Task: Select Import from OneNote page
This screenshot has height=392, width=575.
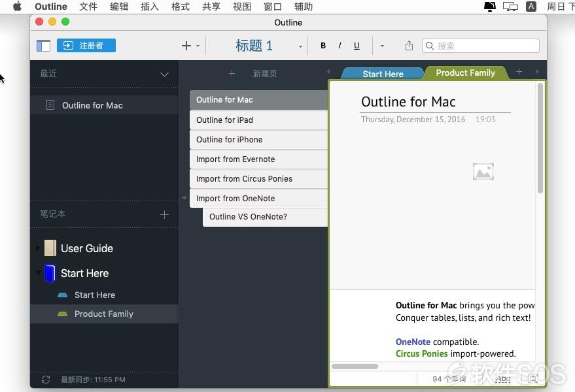Action: pyautogui.click(x=258, y=198)
